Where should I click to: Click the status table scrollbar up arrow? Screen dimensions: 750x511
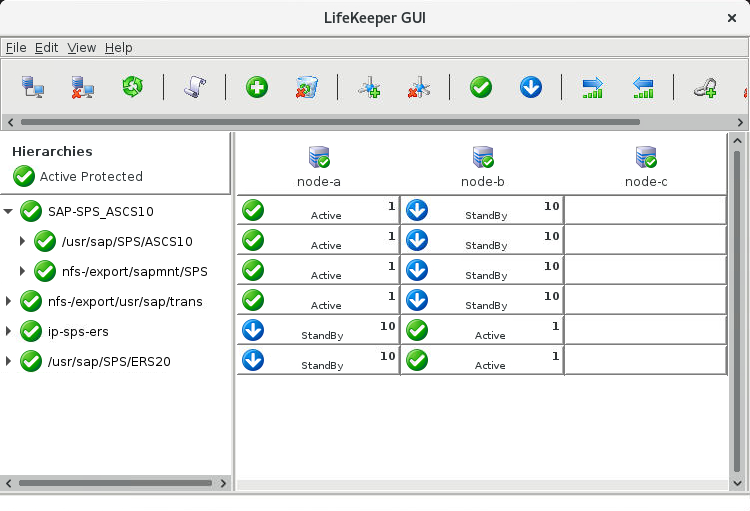pos(737,141)
